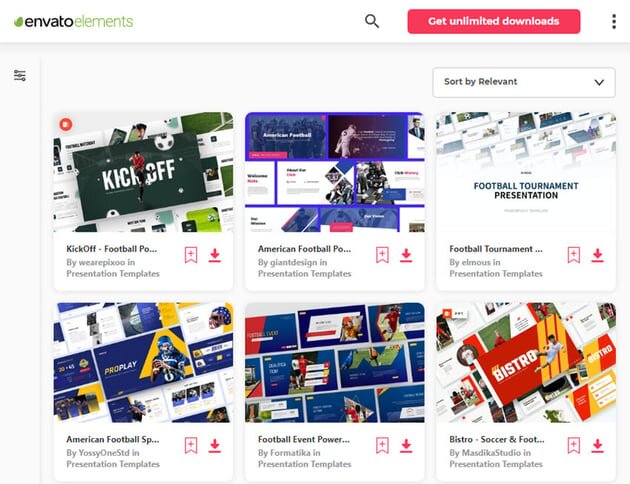Bookmark the Bistro Soccer template
Viewport: 630px width, 484px height.
[x=574, y=445]
